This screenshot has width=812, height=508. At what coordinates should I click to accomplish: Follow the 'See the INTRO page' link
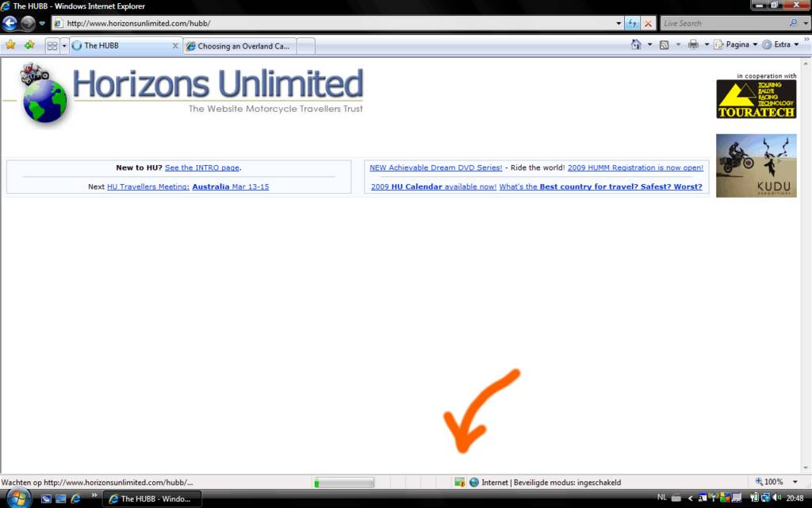click(x=202, y=167)
